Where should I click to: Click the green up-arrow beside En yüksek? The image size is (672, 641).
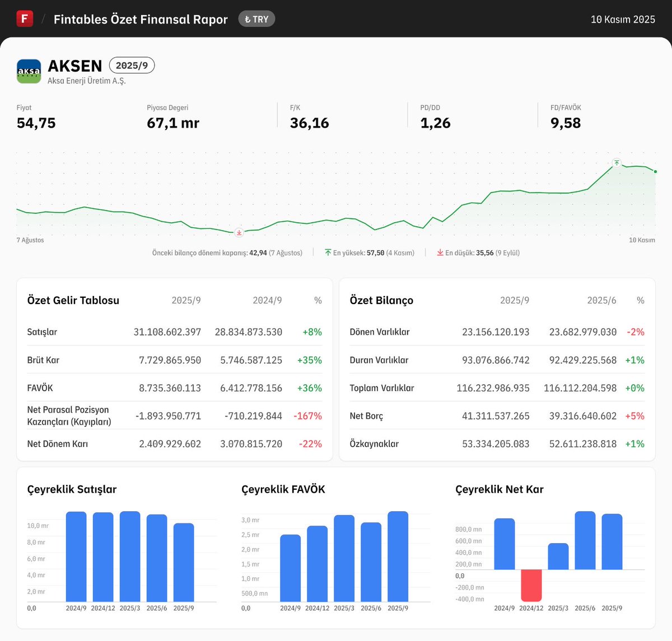(328, 252)
